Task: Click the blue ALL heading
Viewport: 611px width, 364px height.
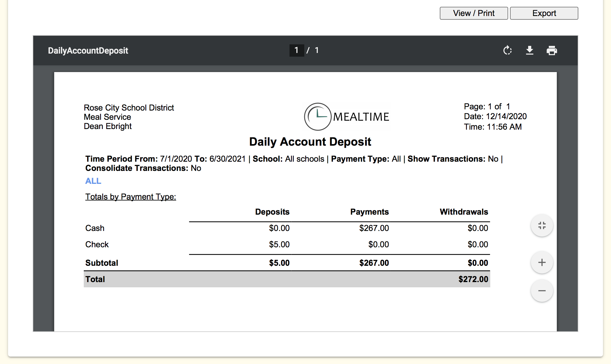Action: (x=93, y=181)
